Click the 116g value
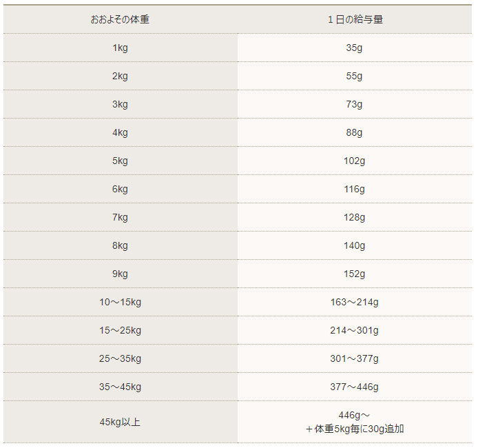Screen dimensions: 478x448 (355, 189)
